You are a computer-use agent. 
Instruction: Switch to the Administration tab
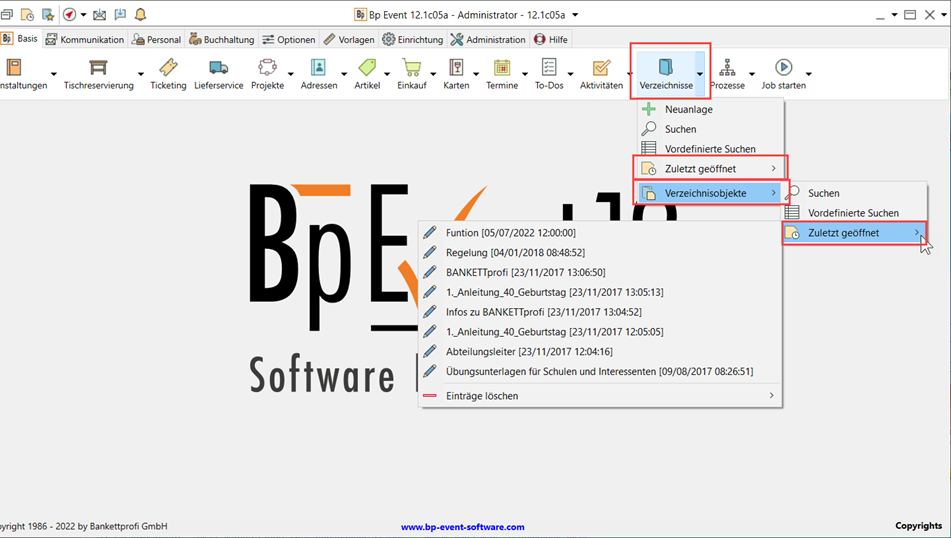click(x=488, y=40)
